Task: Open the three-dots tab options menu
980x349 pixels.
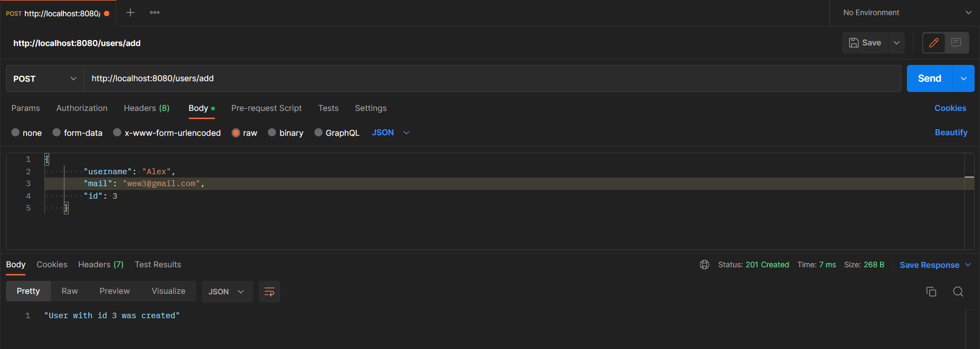Action: click(155, 12)
